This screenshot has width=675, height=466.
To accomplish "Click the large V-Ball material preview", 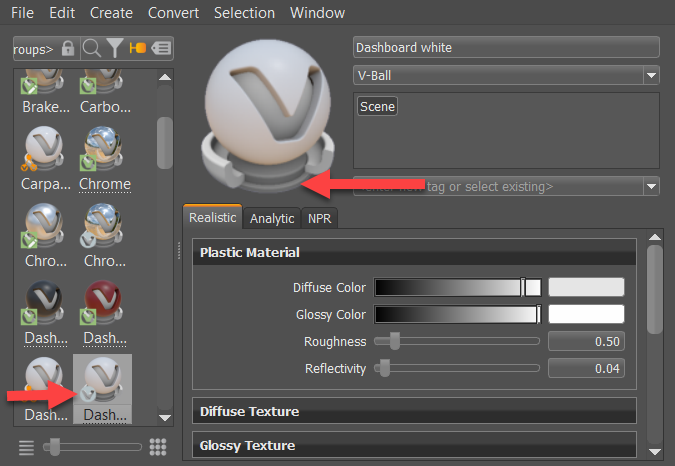I will (268, 115).
